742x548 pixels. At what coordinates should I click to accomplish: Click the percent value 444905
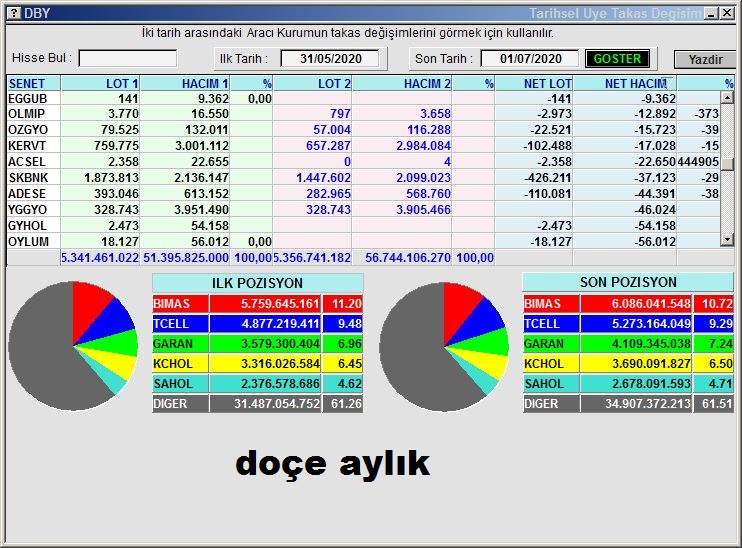698,162
